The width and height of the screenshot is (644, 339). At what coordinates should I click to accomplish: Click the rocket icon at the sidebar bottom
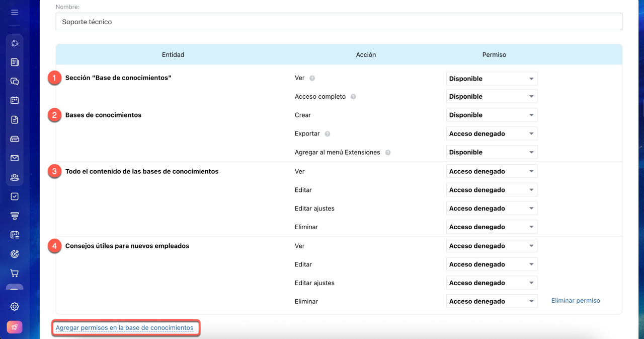pos(15,327)
